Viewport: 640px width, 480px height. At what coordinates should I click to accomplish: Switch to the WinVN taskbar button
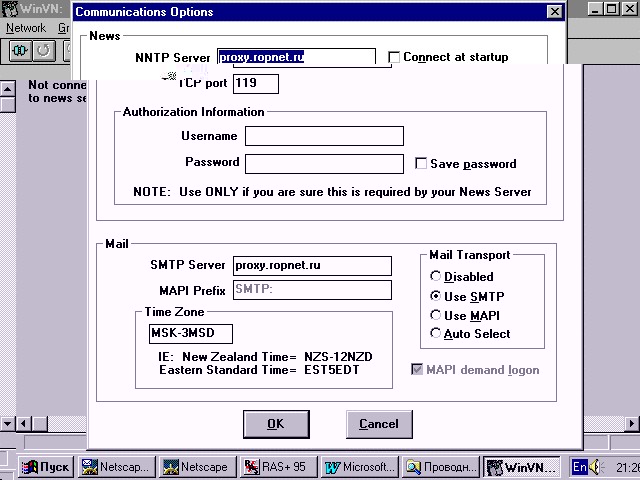522,467
